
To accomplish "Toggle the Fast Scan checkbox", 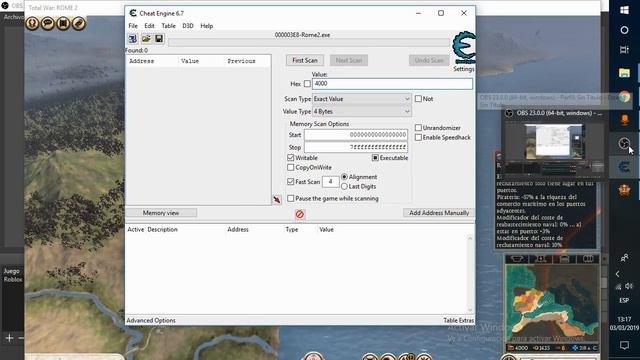I will coord(291,182).
